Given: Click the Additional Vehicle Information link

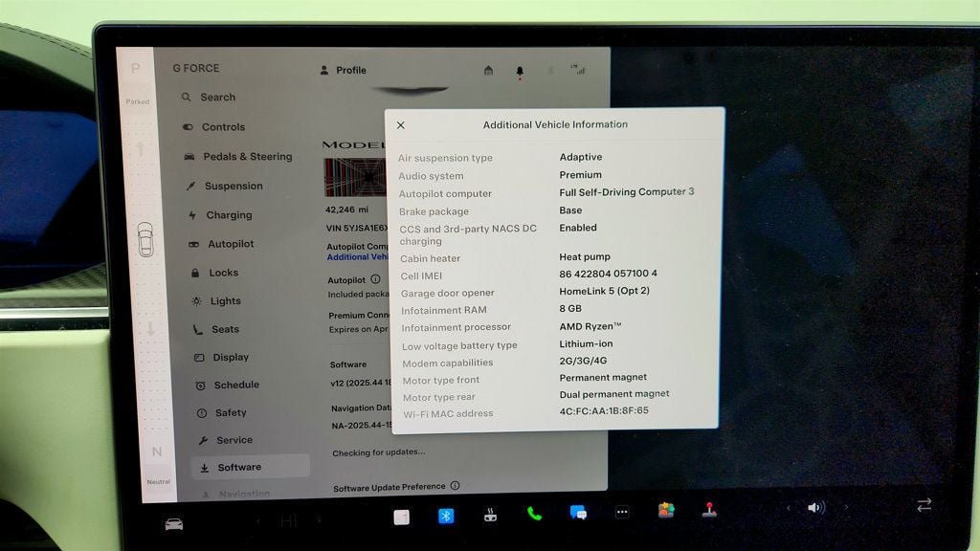Looking at the screenshot, I should click(x=356, y=257).
